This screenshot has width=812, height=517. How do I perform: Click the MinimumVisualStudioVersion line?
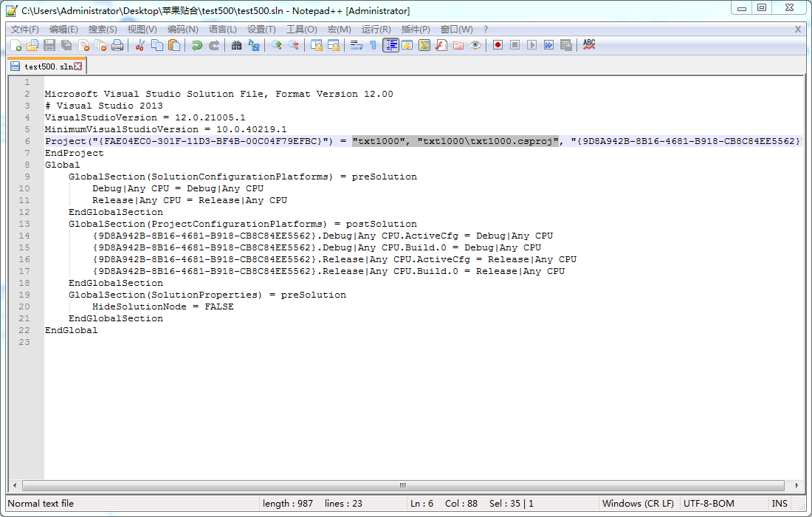165,129
